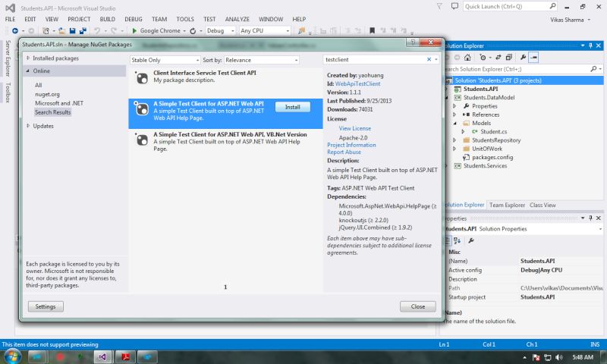The image size is (607, 364).
Task: Click the notifications filter funnel icon
Action: [439, 6]
